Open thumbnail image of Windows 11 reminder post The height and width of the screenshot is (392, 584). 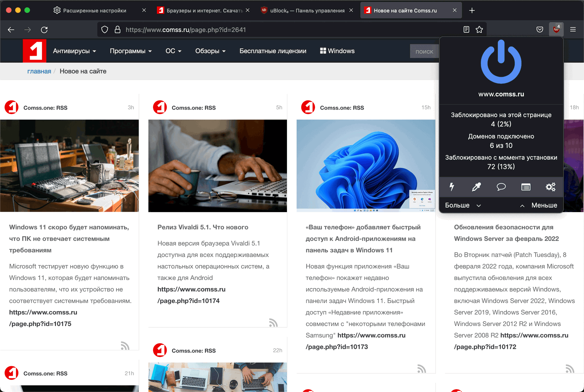[x=69, y=165]
